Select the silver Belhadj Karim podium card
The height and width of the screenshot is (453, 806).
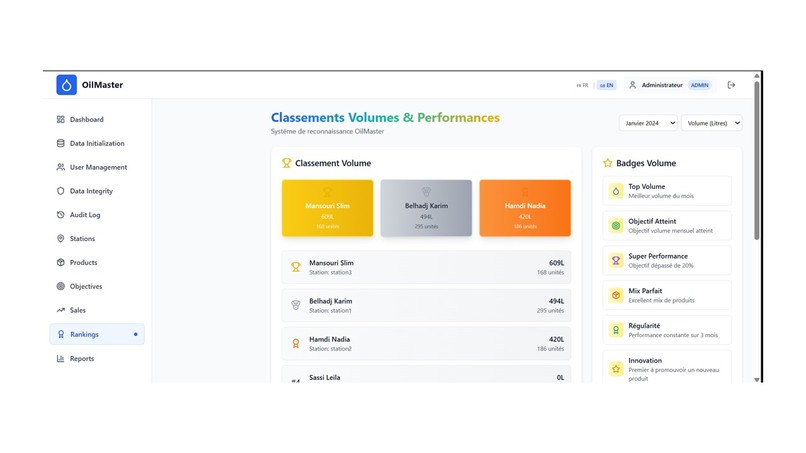426,208
